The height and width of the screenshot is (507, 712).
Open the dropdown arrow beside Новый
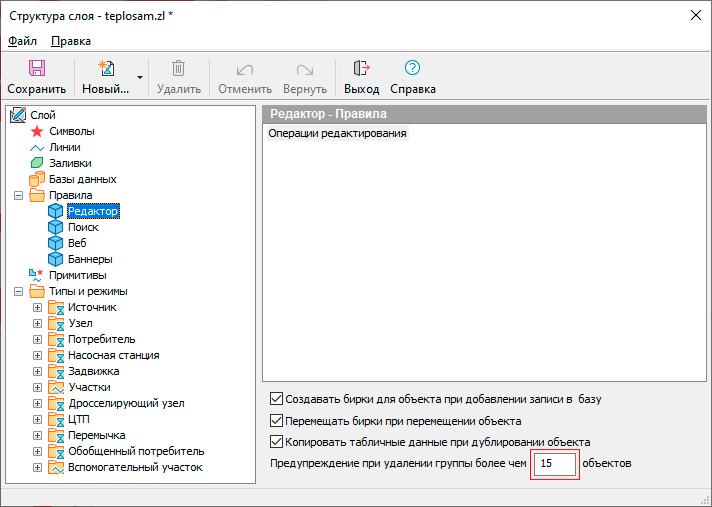[x=140, y=77]
